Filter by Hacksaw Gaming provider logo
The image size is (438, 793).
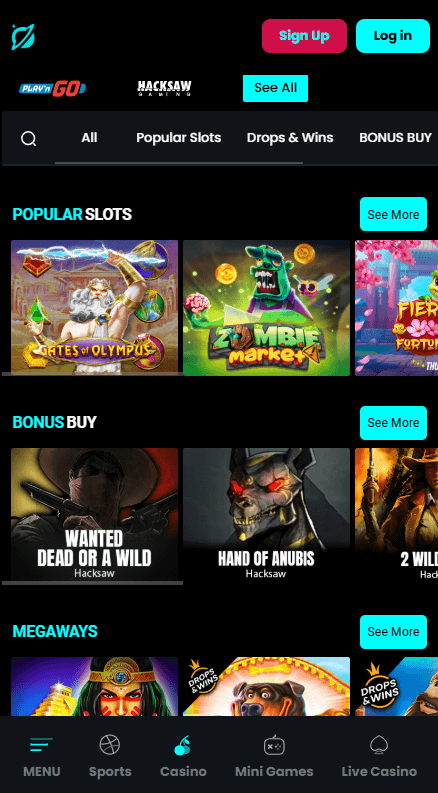[164, 88]
